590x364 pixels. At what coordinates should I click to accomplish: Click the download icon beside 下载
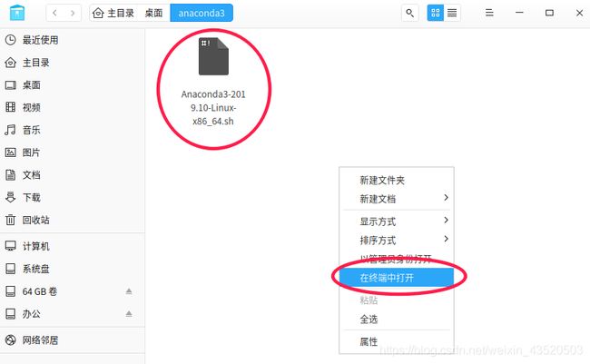pyautogui.click(x=11, y=197)
